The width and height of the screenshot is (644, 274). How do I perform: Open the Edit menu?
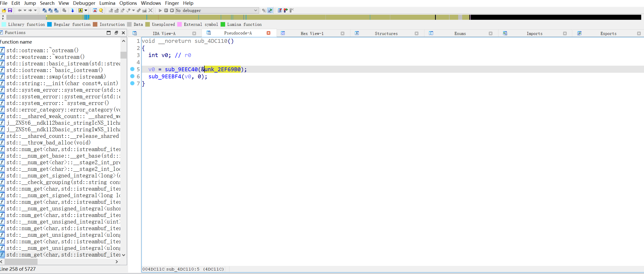click(x=16, y=3)
